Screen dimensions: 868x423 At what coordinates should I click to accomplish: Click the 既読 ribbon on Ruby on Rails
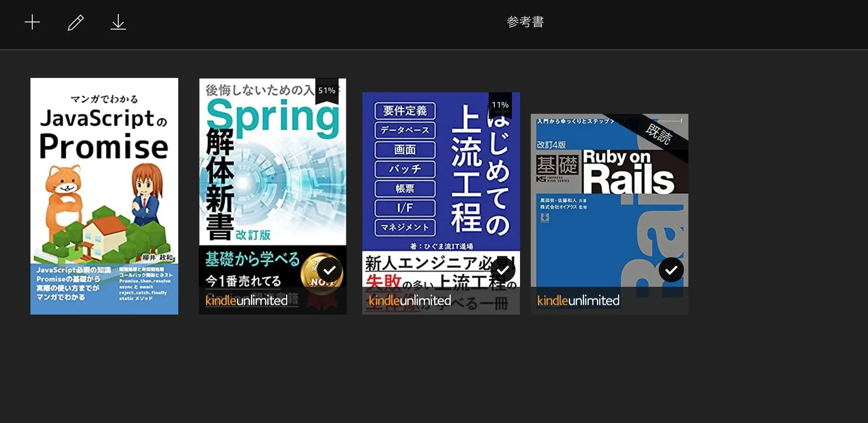click(x=658, y=134)
